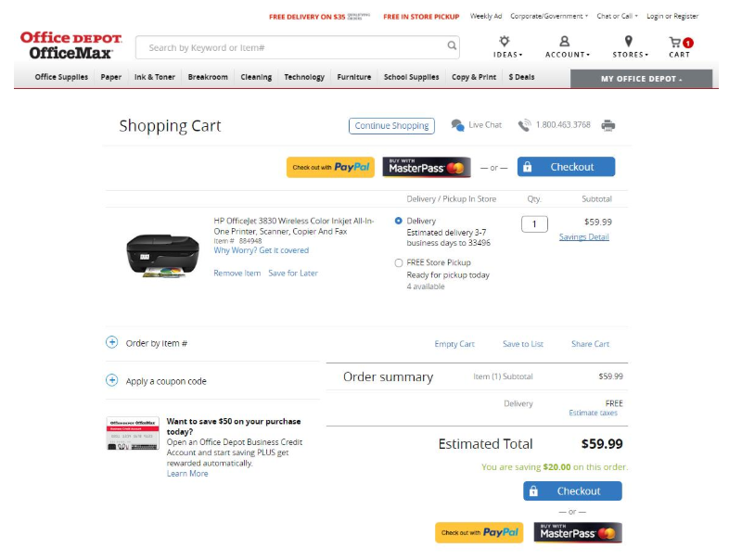Image resolution: width=729 pixels, height=560 pixels.
Task: Click the search magnifier icon
Action: click(452, 45)
